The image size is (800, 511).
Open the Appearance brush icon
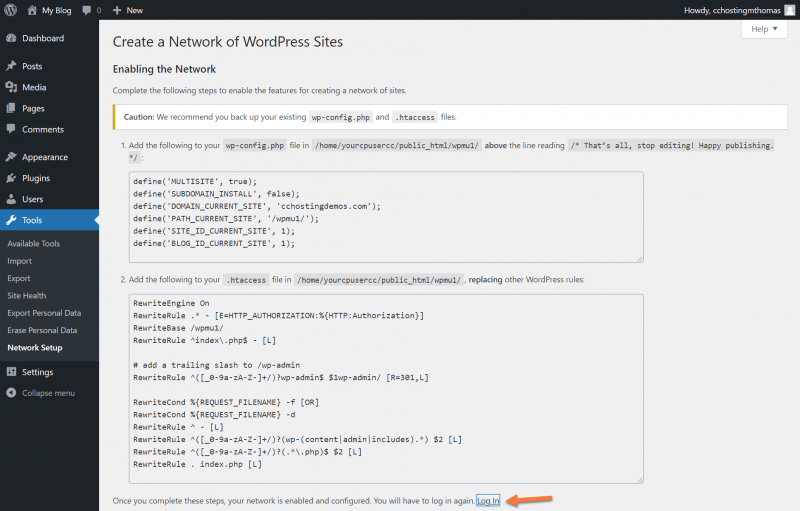tap(11, 157)
